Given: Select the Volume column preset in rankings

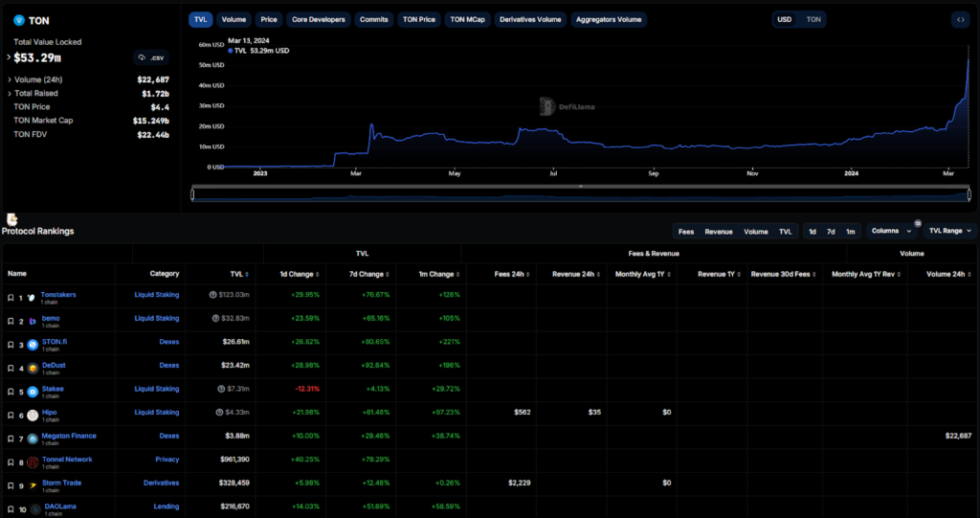Looking at the screenshot, I should click(756, 232).
